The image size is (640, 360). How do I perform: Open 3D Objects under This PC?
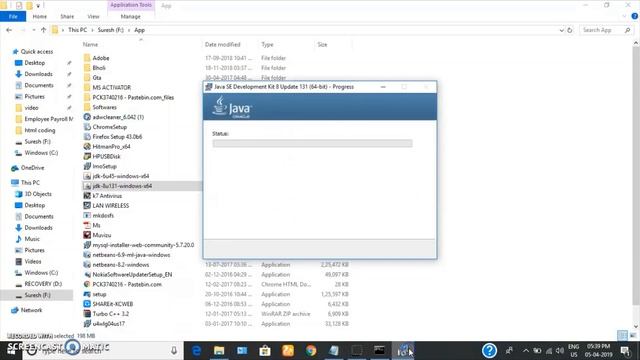[x=38, y=194]
